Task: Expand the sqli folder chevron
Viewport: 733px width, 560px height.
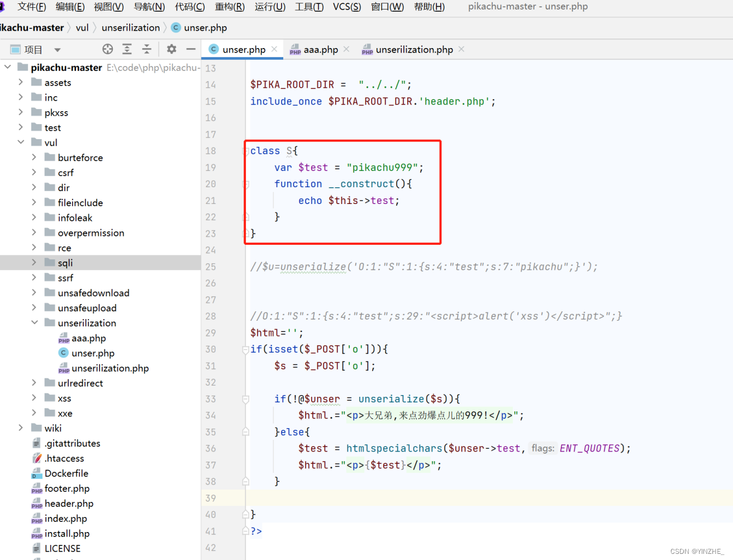Action: coord(34,263)
